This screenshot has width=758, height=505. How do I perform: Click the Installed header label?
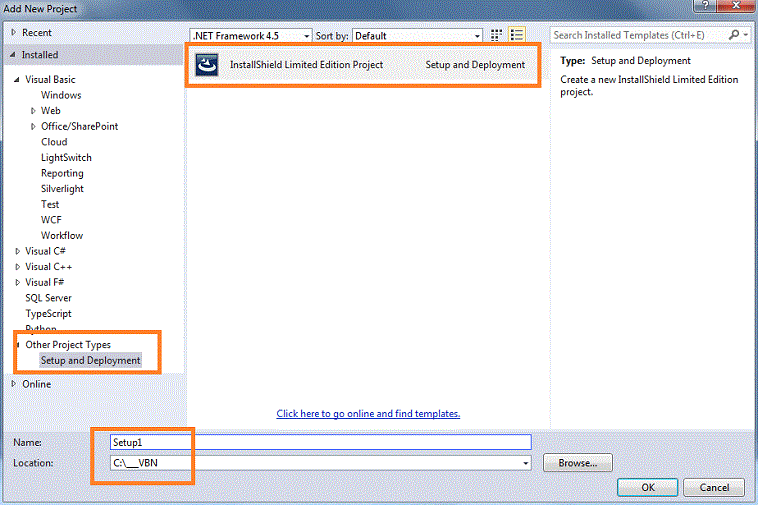point(40,55)
